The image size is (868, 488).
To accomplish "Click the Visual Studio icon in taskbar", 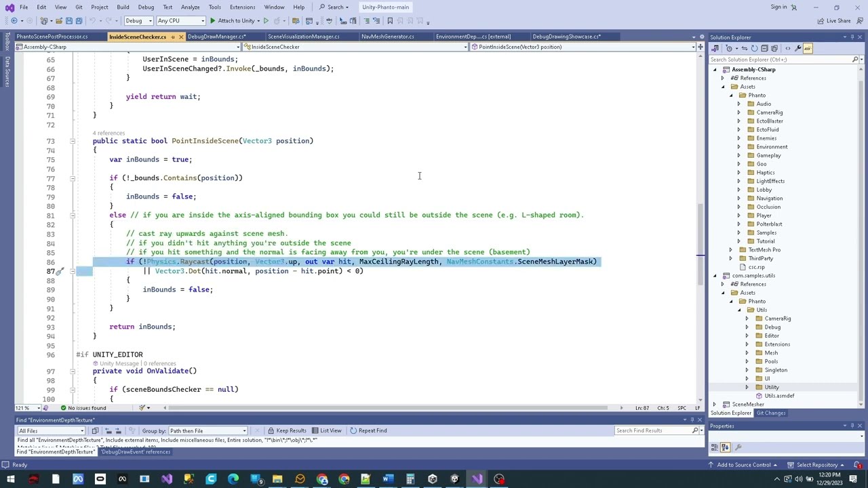I will click(477, 480).
